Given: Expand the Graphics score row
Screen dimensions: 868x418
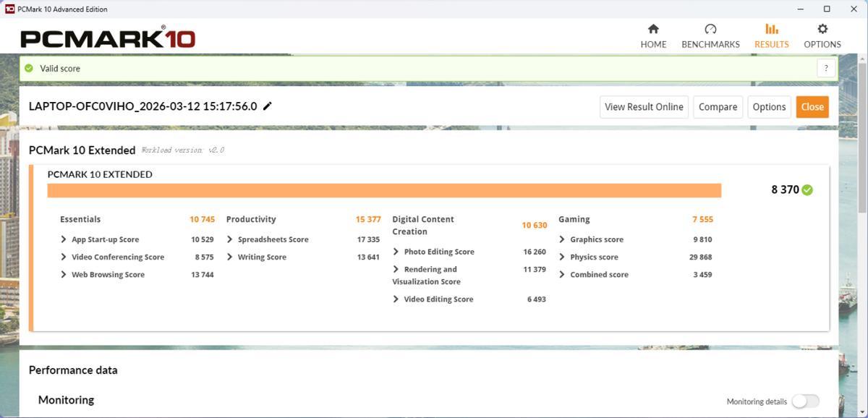Looking at the screenshot, I should [x=563, y=239].
